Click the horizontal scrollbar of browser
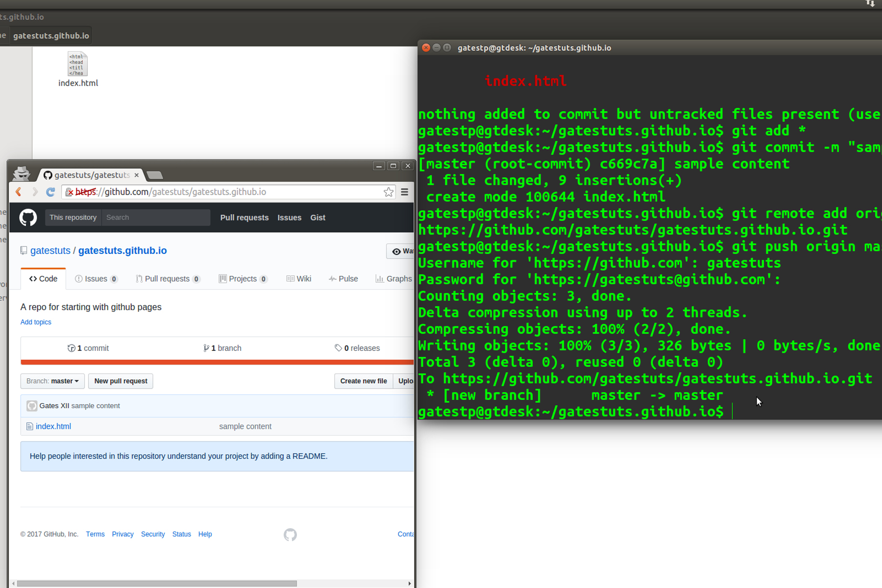Viewport: 882px width, 588px height. point(157,584)
